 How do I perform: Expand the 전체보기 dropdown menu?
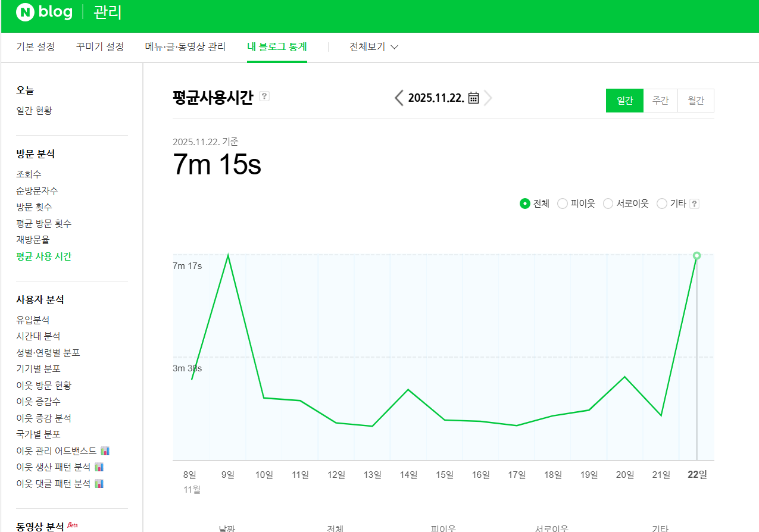click(x=374, y=47)
